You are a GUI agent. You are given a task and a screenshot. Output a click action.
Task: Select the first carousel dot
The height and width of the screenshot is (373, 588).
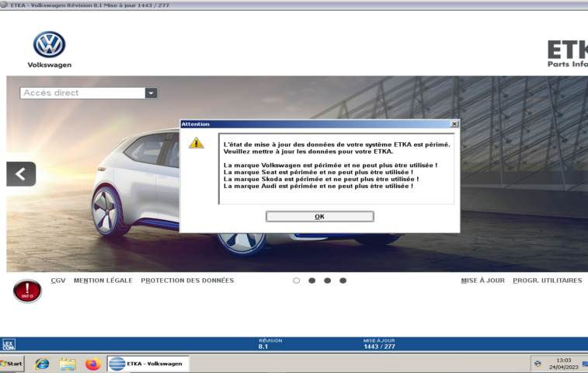click(x=296, y=281)
